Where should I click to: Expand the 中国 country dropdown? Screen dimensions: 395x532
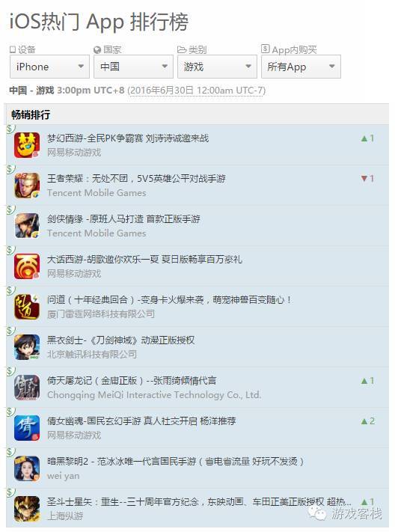coord(133,67)
